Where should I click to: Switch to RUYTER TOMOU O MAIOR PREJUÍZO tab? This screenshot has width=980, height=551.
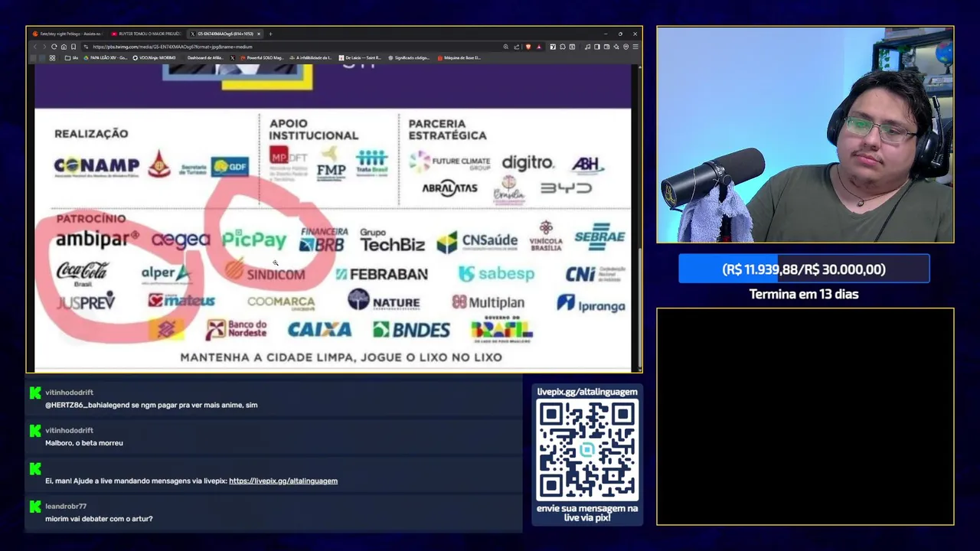145,34
